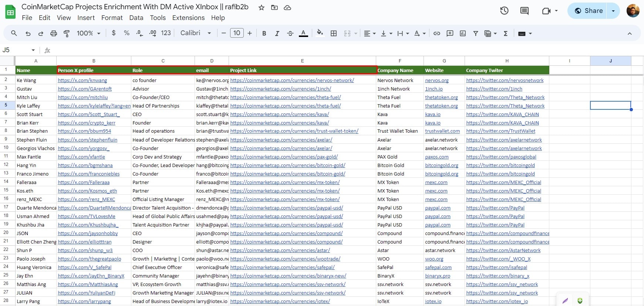The height and width of the screenshot is (306, 644).
Task: Star this spreadsheet document
Action: click(262, 7)
